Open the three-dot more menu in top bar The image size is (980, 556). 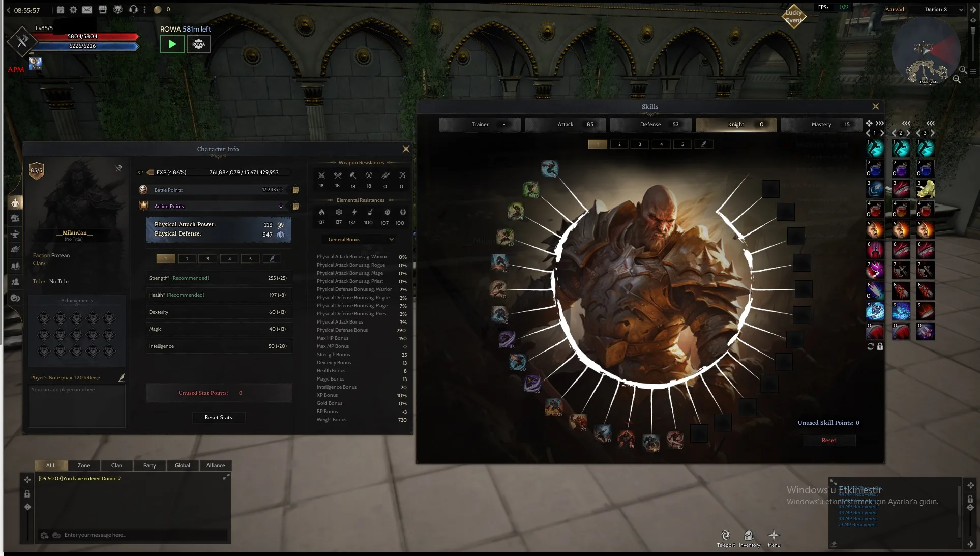click(145, 10)
